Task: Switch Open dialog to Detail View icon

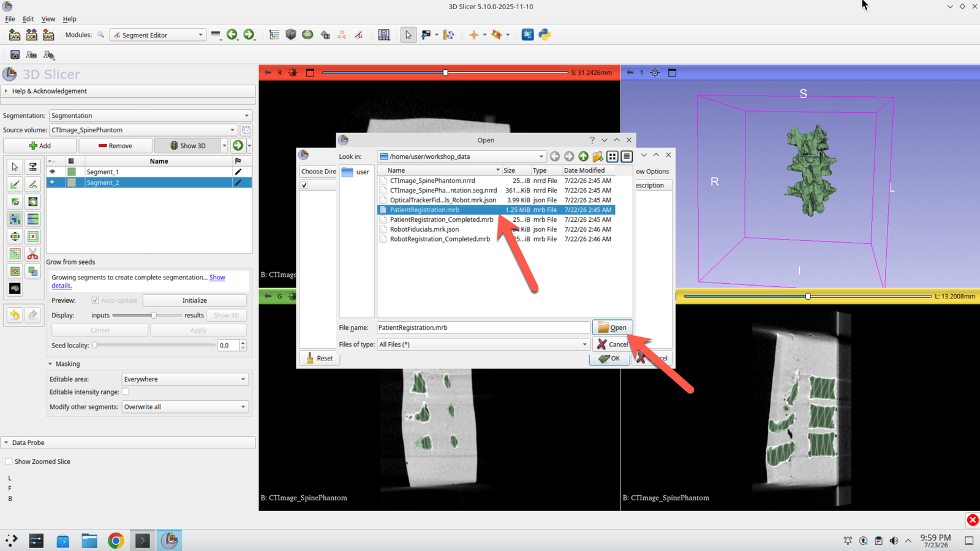Action: (x=627, y=157)
